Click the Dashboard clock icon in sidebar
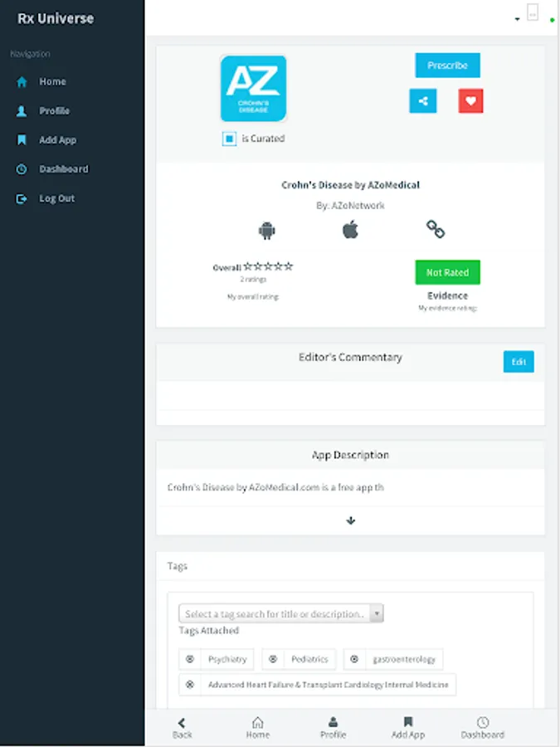Viewport: 560px width, 747px height. tap(22, 169)
